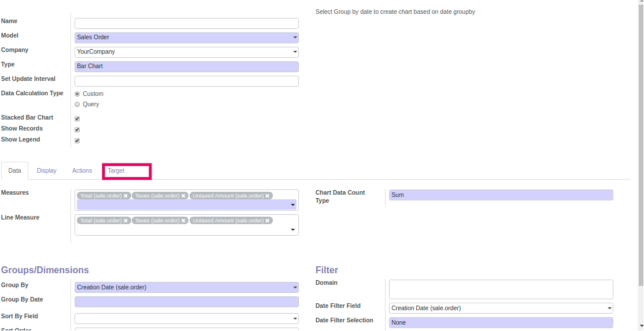Expand the Date Filter Field dropdown
Screen dimensions: 644x331
501,308
